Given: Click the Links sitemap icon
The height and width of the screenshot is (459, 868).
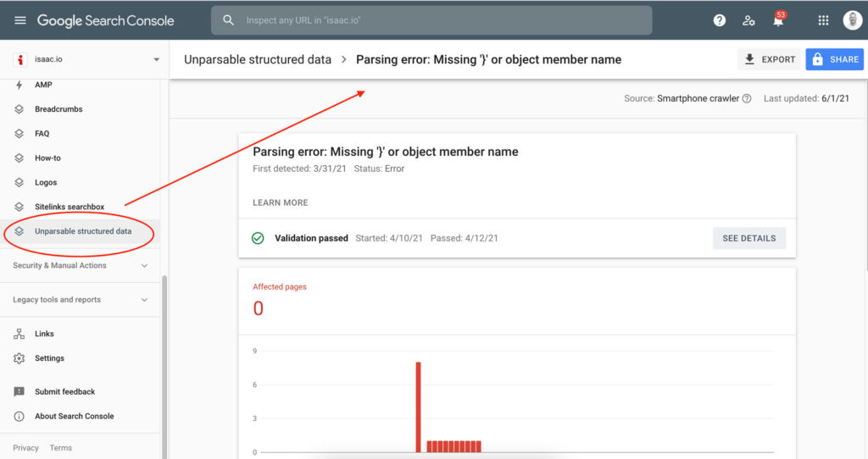Looking at the screenshot, I should click(x=19, y=334).
